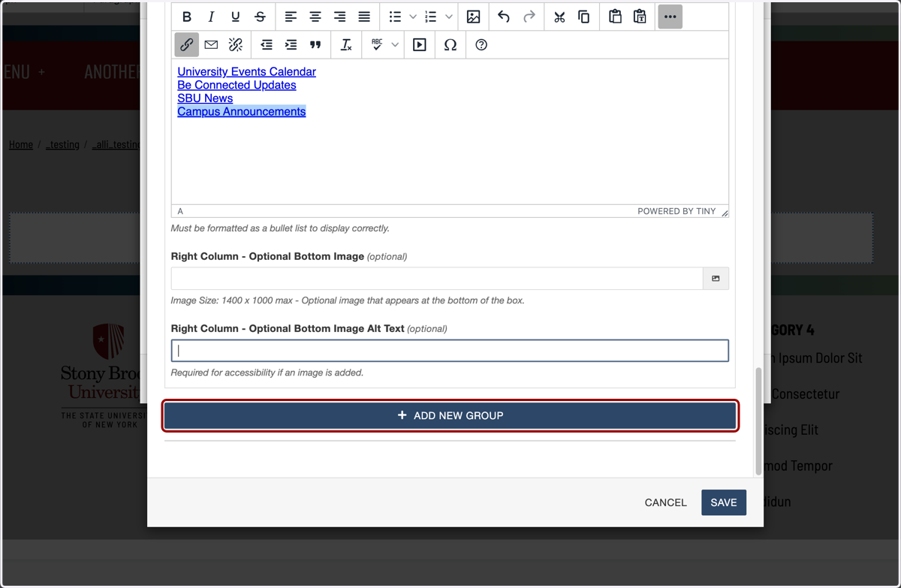Viewport: 901px width, 588px height.
Task: Open the Home breadcrumb link
Action: (21, 144)
